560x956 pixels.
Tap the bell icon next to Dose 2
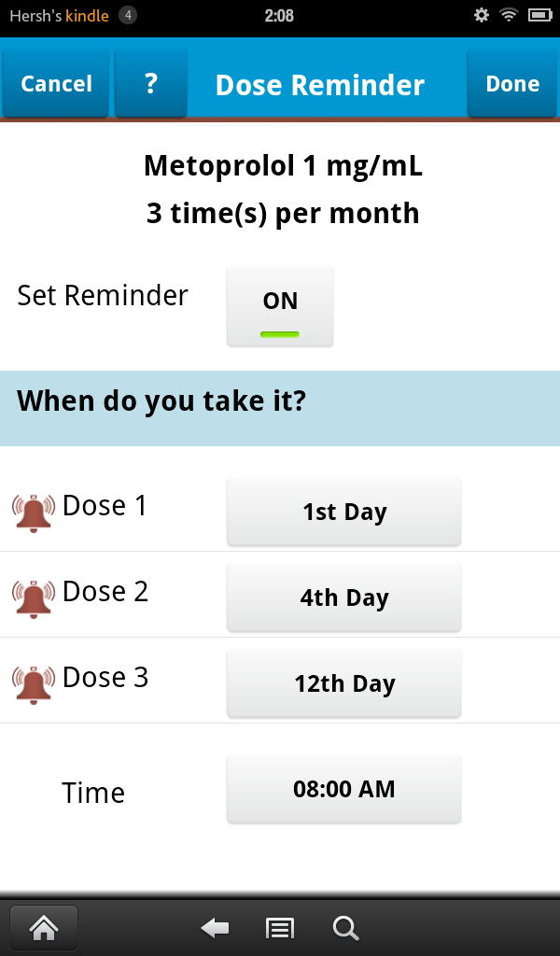tap(33, 597)
